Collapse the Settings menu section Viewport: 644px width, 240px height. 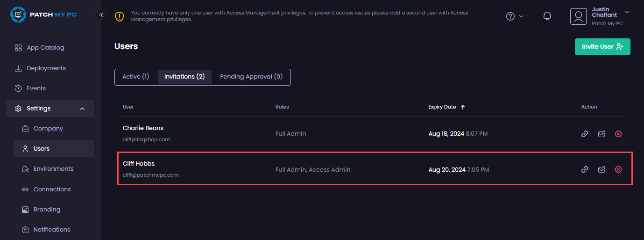(82, 109)
